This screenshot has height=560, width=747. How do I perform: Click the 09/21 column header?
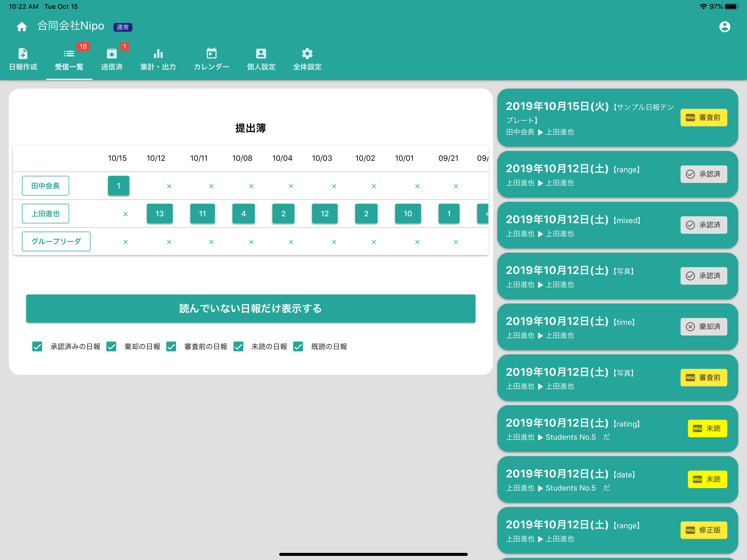pyautogui.click(x=448, y=158)
